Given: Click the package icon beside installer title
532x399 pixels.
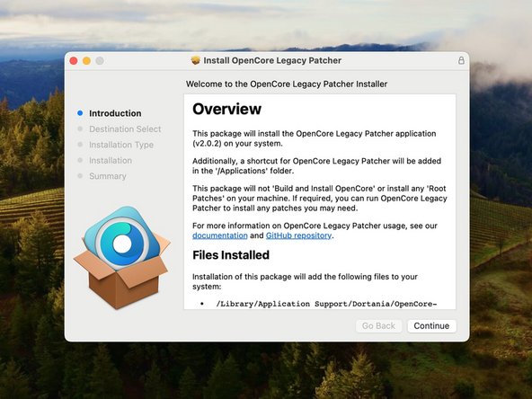Looking at the screenshot, I should [195, 60].
